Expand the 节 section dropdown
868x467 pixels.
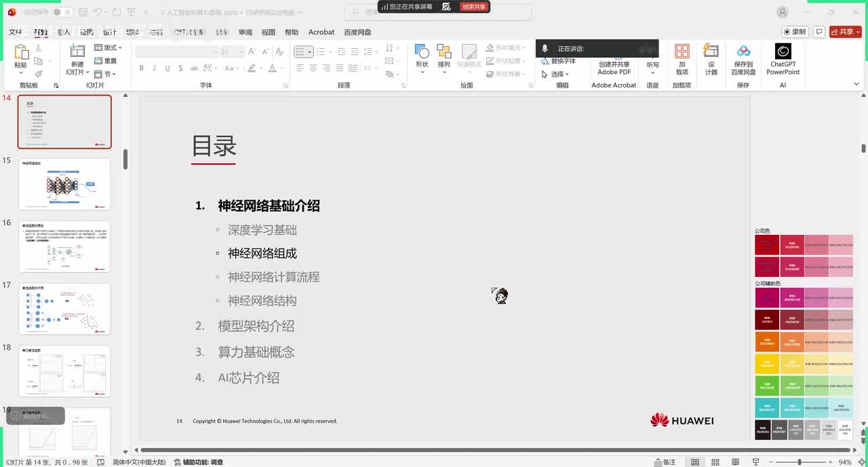click(106, 74)
